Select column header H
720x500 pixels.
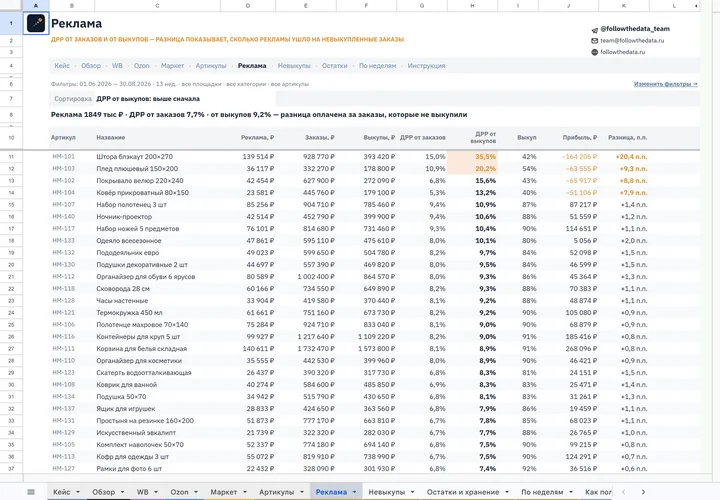472,6
